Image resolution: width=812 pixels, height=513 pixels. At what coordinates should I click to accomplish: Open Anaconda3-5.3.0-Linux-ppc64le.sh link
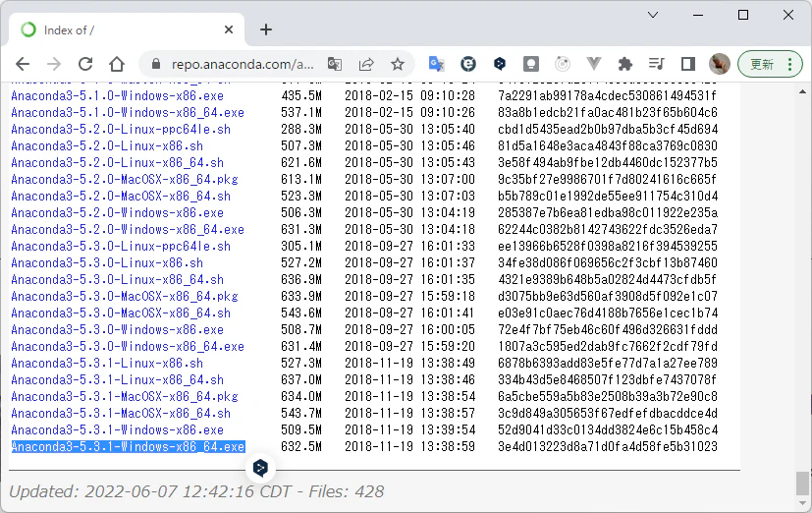point(121,246)
